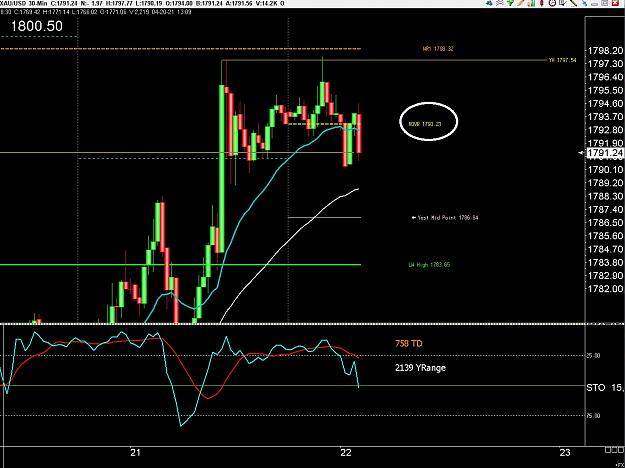Click the purple scissors-like toolbar icon
This screenshot has width=625, height=468.
[x=500, y=3]
